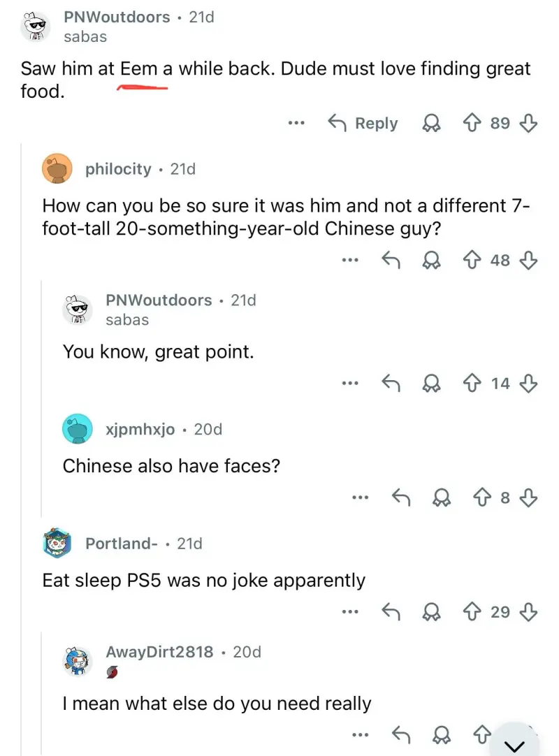Viewport: 559px width, 756px height.
Task: Tap the Portland- user avatar
Action: [58, 543]
